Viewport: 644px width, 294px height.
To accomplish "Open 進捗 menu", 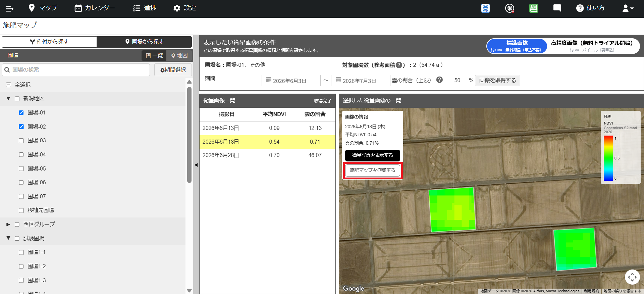I will (145, 8).
